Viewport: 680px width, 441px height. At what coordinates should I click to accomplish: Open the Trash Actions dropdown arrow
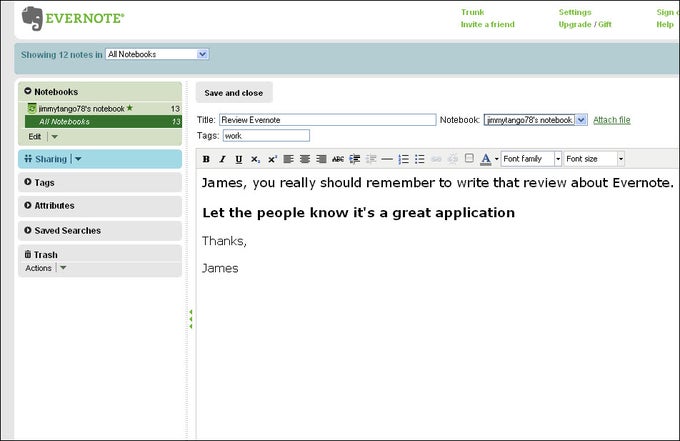(x=63, y=268)
